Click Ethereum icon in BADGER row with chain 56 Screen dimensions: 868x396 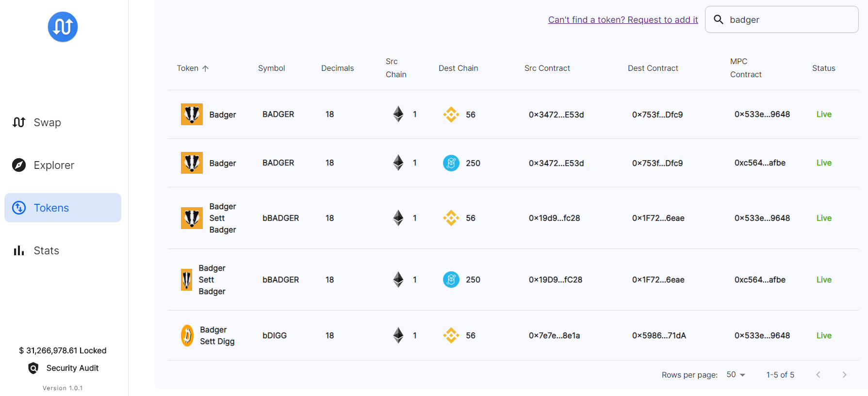[x=398, y=115]
